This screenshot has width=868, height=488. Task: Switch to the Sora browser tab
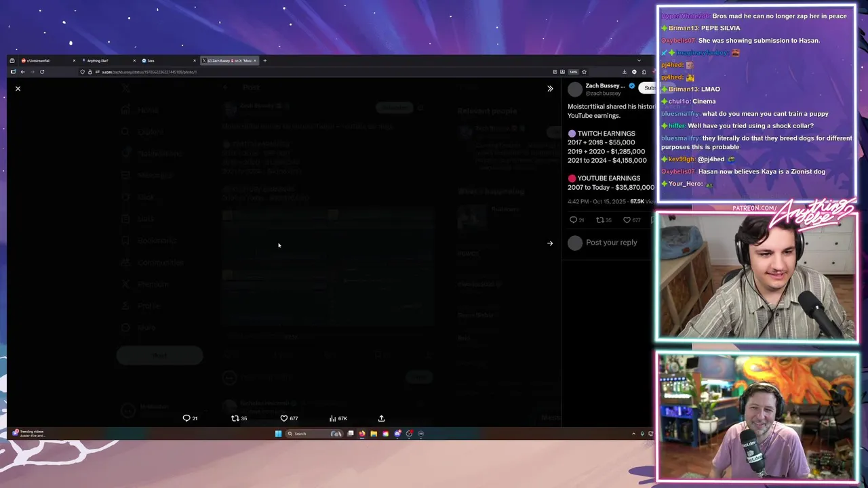(x=168, y=61)
